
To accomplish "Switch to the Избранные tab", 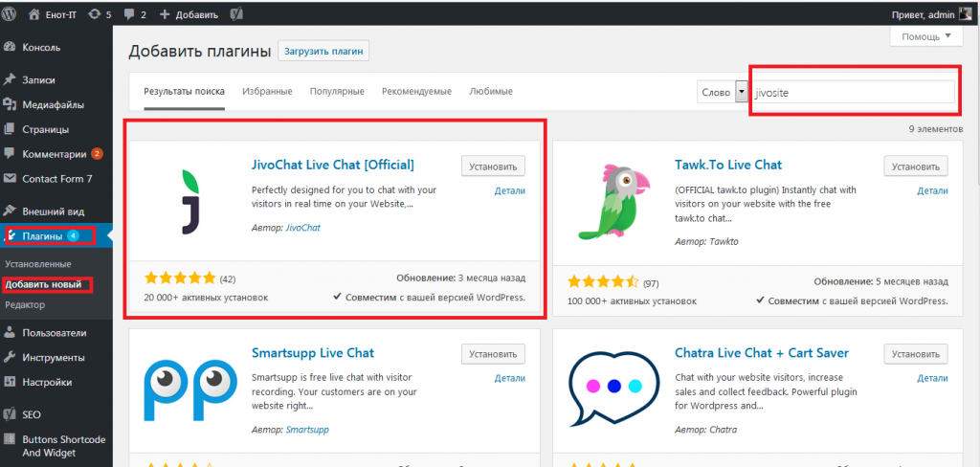I will [268, 91].
